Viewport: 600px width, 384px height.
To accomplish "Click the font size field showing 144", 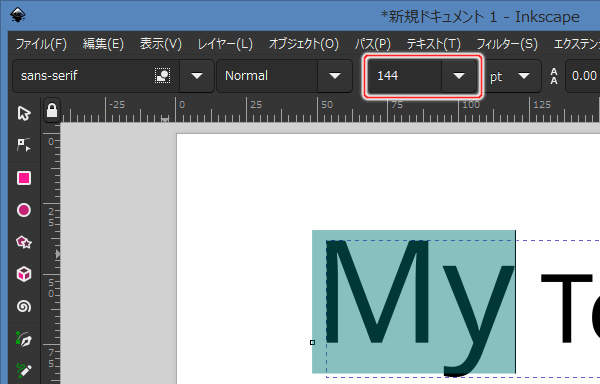I will (x=404, y=76).
